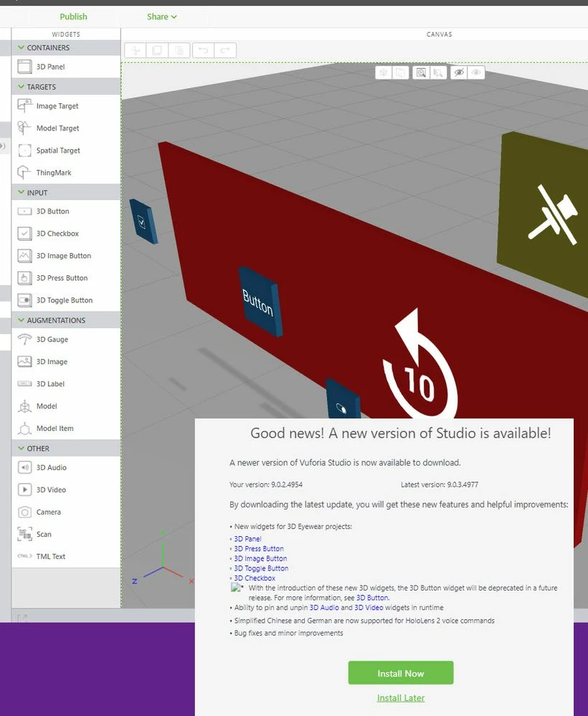Select the 3D Gauge widget
Image resolution: width=588 pixels, height=716 pixels.
pos(66,339)
